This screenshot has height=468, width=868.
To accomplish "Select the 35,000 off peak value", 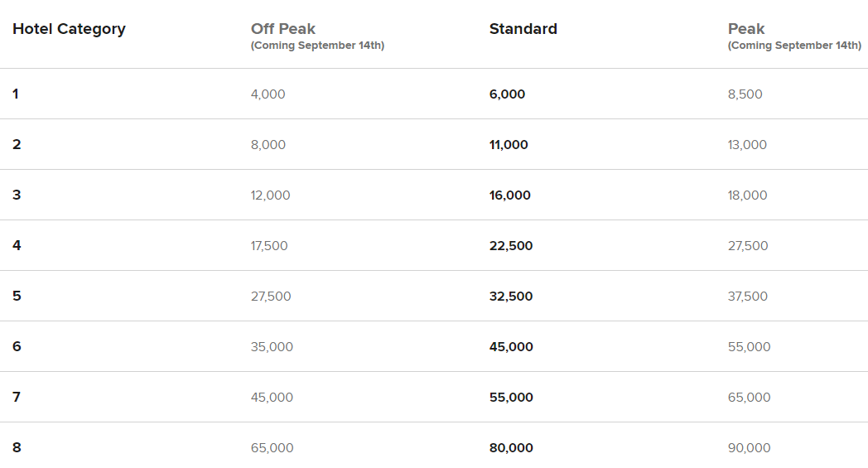I will click(x=272, y=347).
